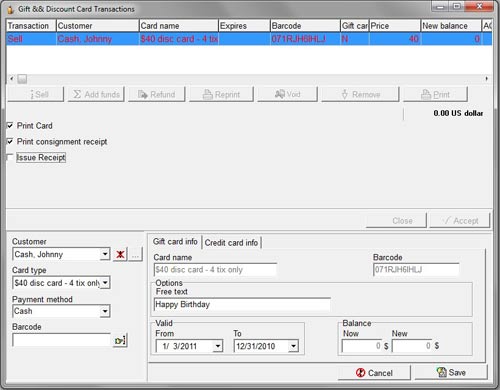Screen dimensions: 500x390
Task: Select the Sell transaction row
Action: [249, 39]
